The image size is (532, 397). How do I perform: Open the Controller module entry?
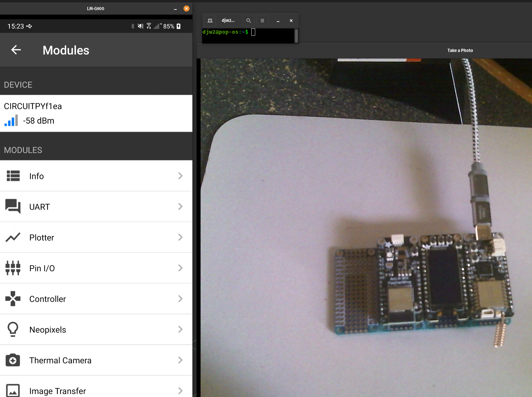48,299
